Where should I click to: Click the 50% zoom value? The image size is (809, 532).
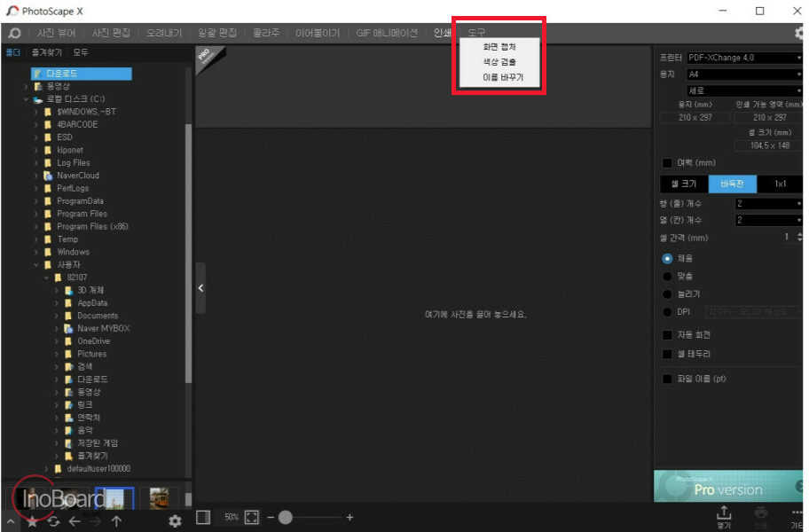(x=232, y=517)
